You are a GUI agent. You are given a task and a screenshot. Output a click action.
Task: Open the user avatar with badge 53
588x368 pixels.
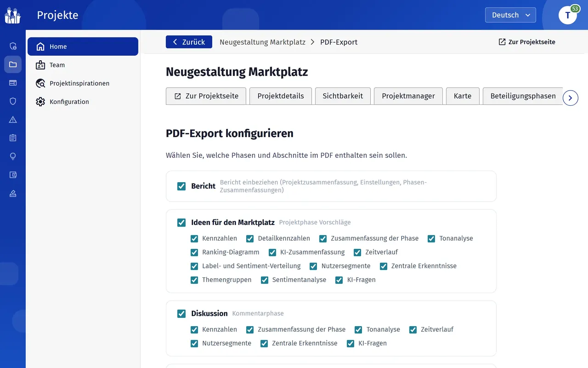tap(568, 15)
